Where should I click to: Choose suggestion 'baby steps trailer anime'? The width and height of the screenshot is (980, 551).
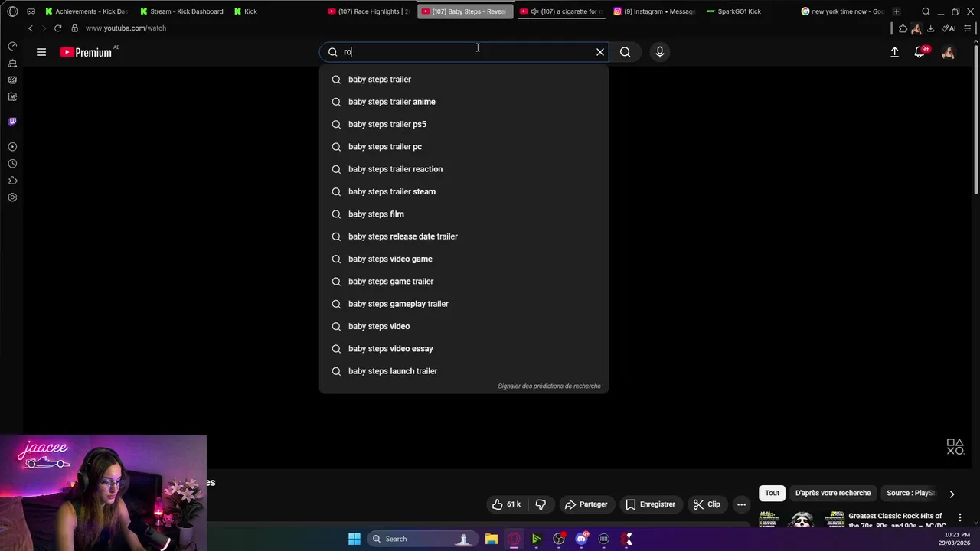(x=464, y=102)
